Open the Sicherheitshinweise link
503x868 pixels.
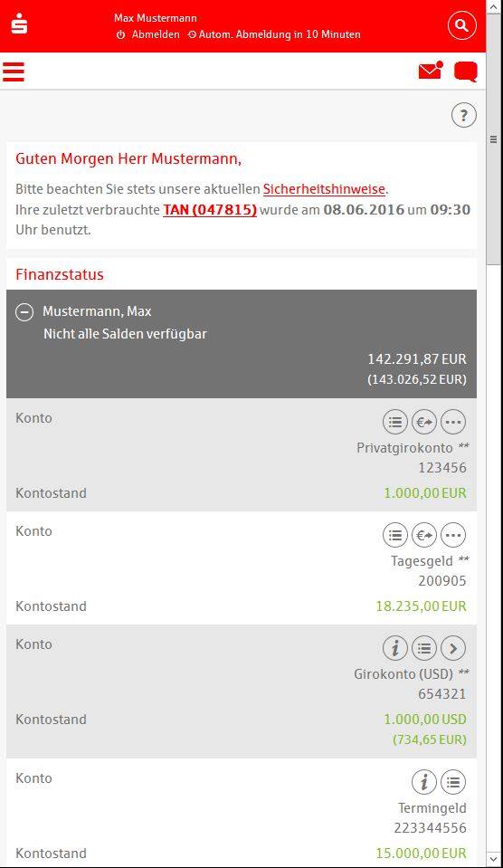click(324, 189)
